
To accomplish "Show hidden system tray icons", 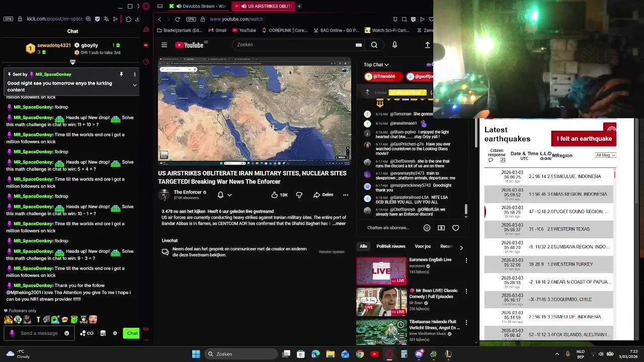I will click(x=557, y=354).
